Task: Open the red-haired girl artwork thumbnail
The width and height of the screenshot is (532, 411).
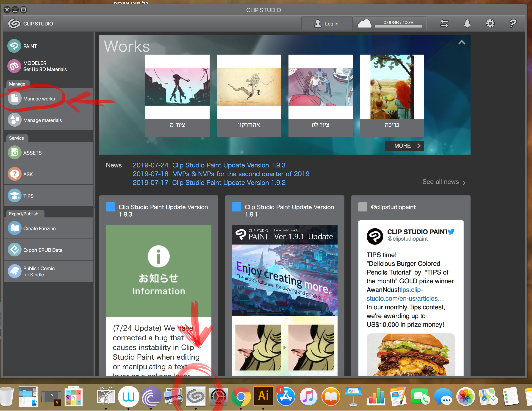Action: click(392, 87)
